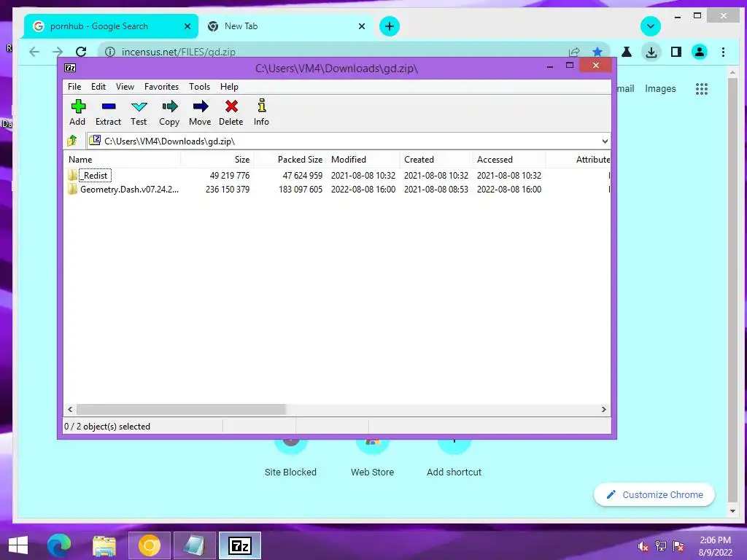Sort by the Name column header
747x560 pixels.
pos(122,160)
